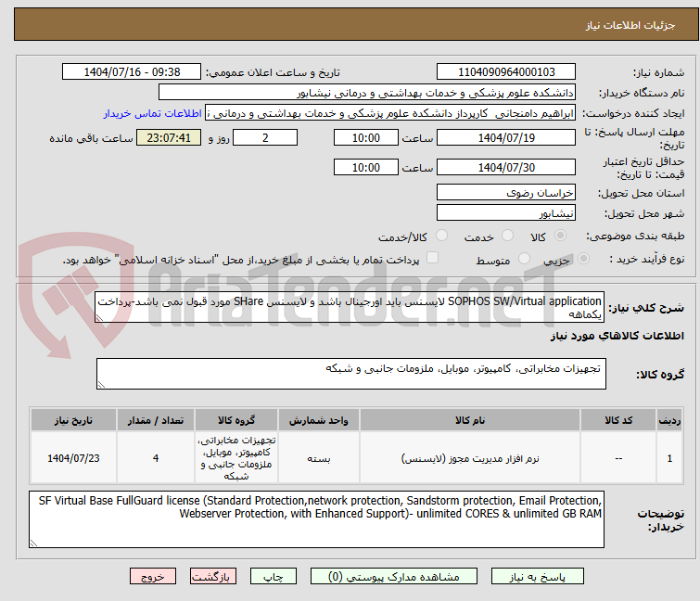Select the خدمت radio button
Viewport: 700px width, 601px height.
507,236
